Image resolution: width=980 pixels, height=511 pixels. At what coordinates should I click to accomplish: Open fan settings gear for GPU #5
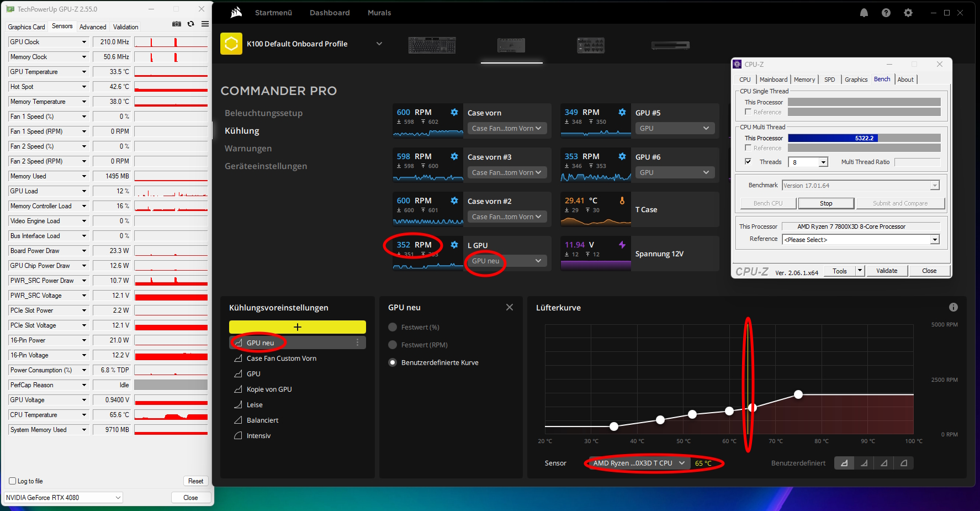pyautogui.click(x=622, y=112)
